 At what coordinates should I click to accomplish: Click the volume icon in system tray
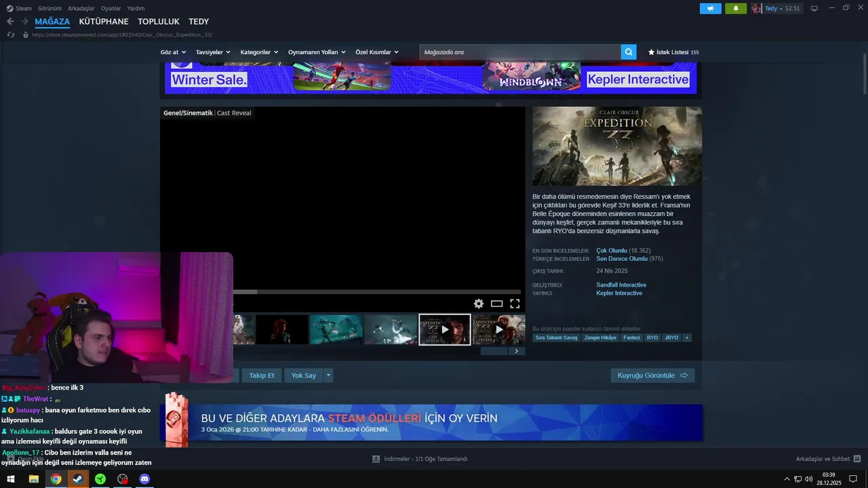click(808, 479)
